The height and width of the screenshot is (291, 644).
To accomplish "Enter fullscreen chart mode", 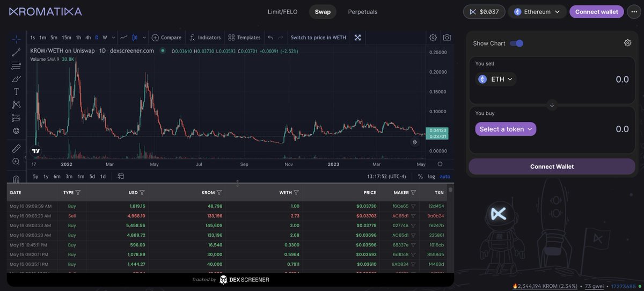I will coord(357,38).
